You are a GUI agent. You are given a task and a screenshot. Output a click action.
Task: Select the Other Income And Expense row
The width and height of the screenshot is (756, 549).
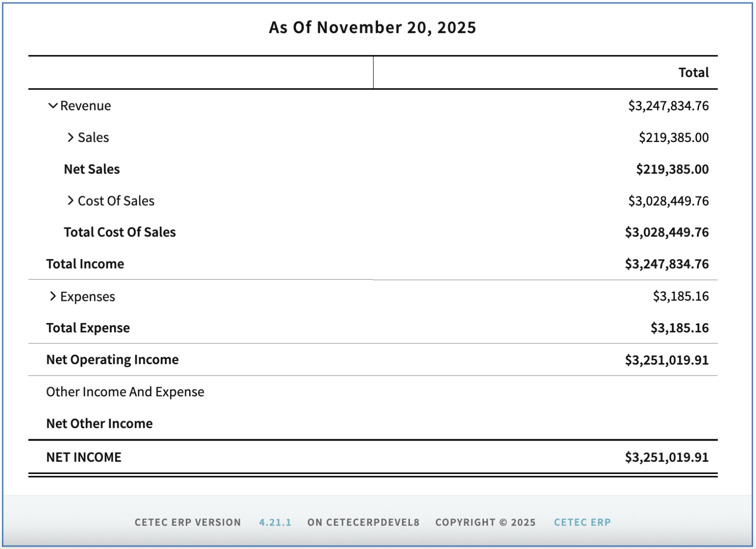click(x=125, y=392)
